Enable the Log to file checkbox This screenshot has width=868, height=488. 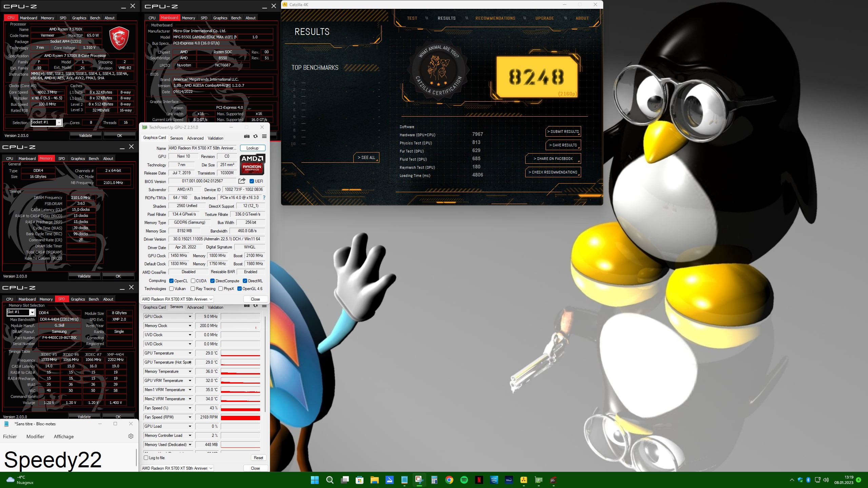click(x=146, y=457)
